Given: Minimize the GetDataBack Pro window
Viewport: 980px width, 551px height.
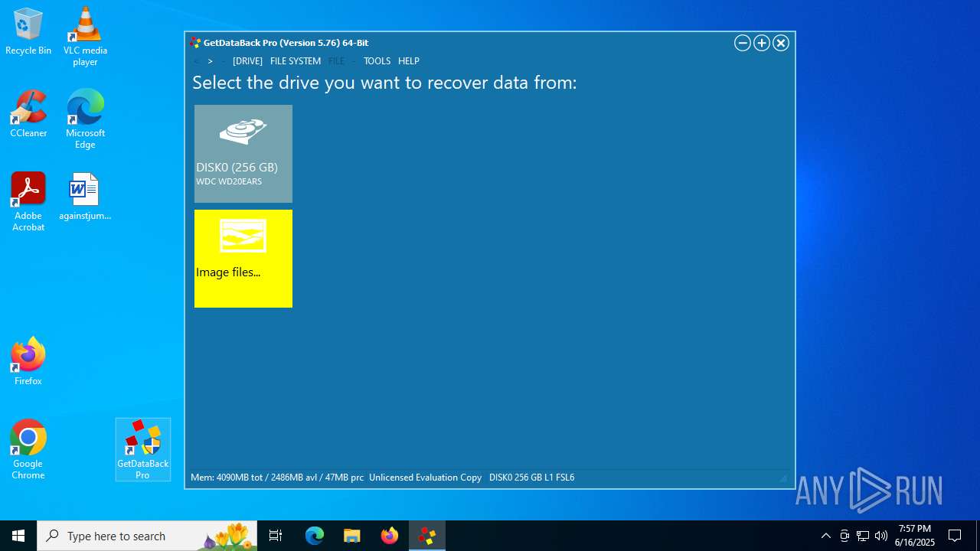Looking at the screenshot, I should point(742,43).
